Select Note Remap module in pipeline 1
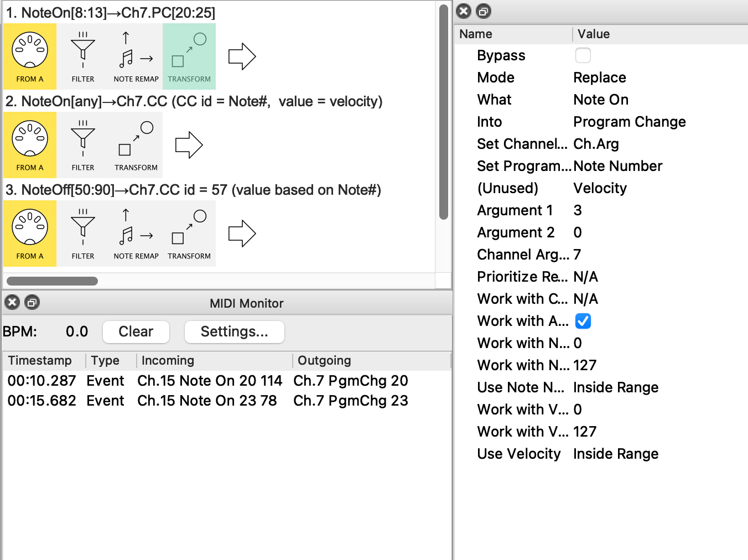Viewport: 748px width, 560px height. point(136,56)
